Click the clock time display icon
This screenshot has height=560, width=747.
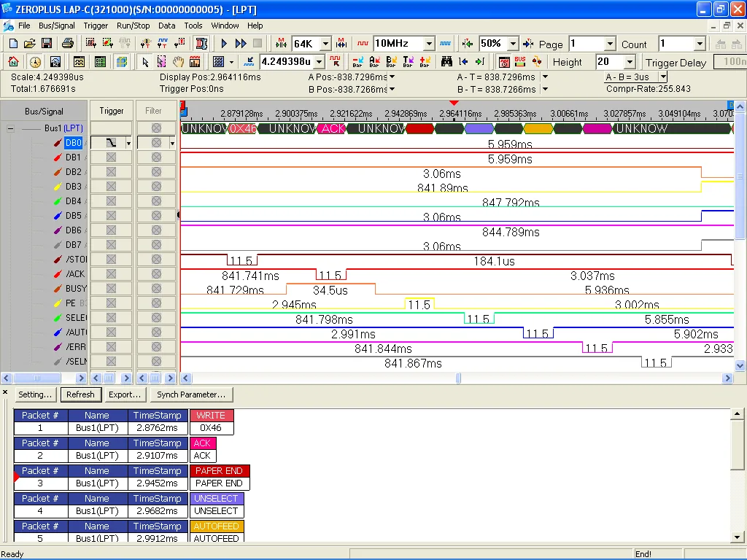pyautogui.click(x=35, y=62)
